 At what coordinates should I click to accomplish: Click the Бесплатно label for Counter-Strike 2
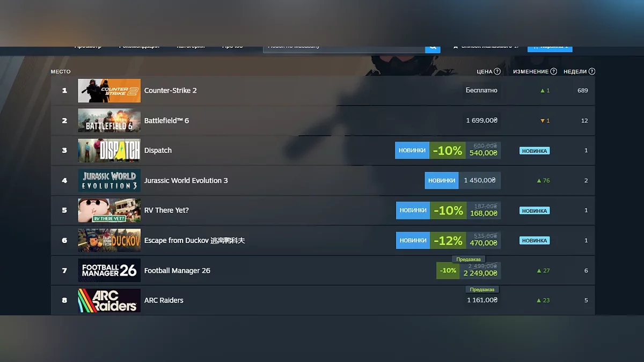click(x=481, y=91)
